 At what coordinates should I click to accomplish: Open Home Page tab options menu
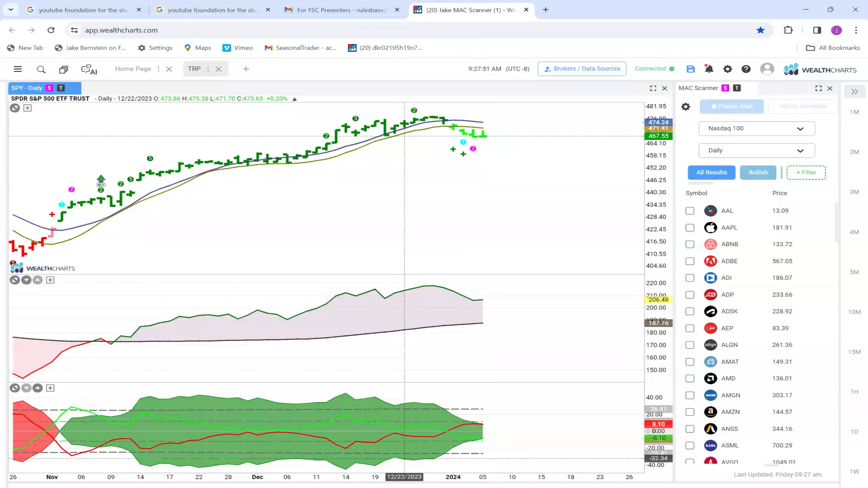(158, 69)
